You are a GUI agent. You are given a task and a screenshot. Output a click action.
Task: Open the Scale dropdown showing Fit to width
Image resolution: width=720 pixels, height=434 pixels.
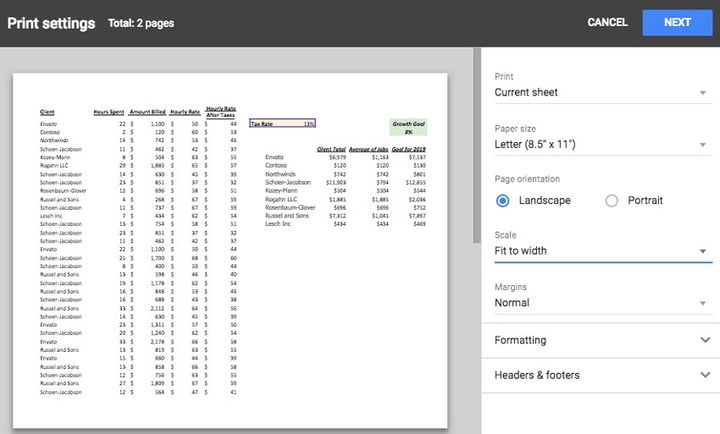coord(603,251)
